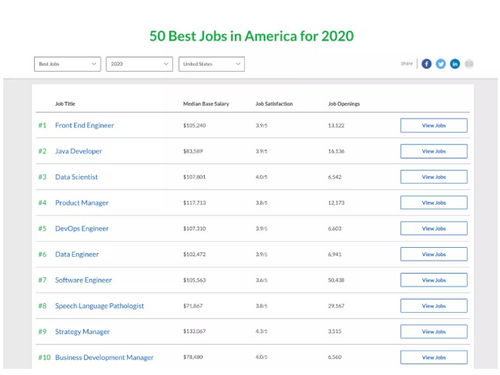Screen dimensions: 500x375
Task: View Jobs for DevOps Engineer
Action: [434, 228]
